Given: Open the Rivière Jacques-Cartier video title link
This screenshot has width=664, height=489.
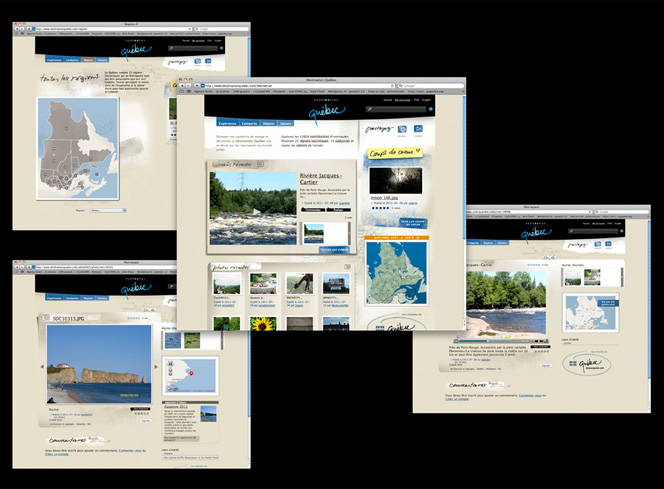Looking at the screenshot, I should [320, 179].
